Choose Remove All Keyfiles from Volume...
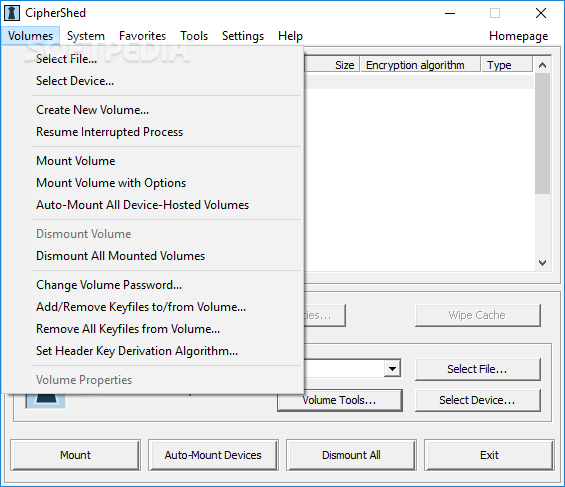This screenshot has width=565, height=487. (152, 329)
